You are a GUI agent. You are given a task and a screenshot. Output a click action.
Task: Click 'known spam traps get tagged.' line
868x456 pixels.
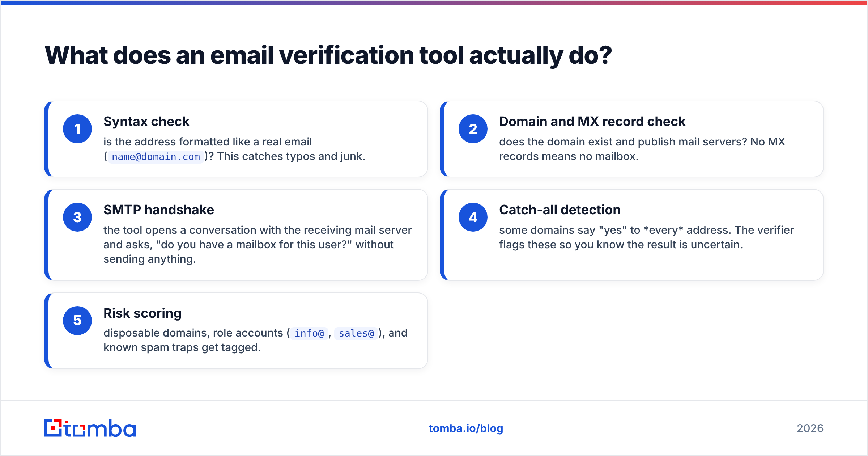pos(182,347)
